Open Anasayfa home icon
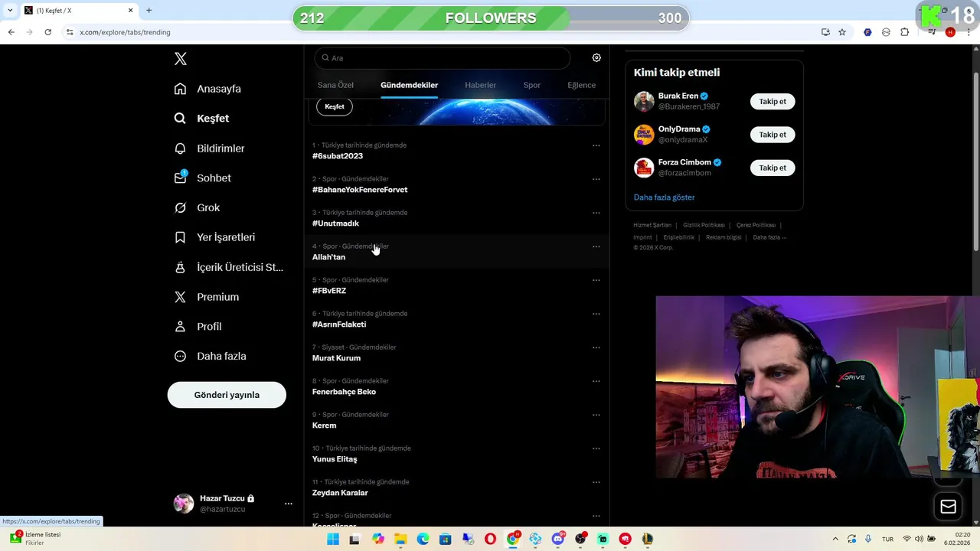This screenshot has height=551, width=980. tap(180, 89)
